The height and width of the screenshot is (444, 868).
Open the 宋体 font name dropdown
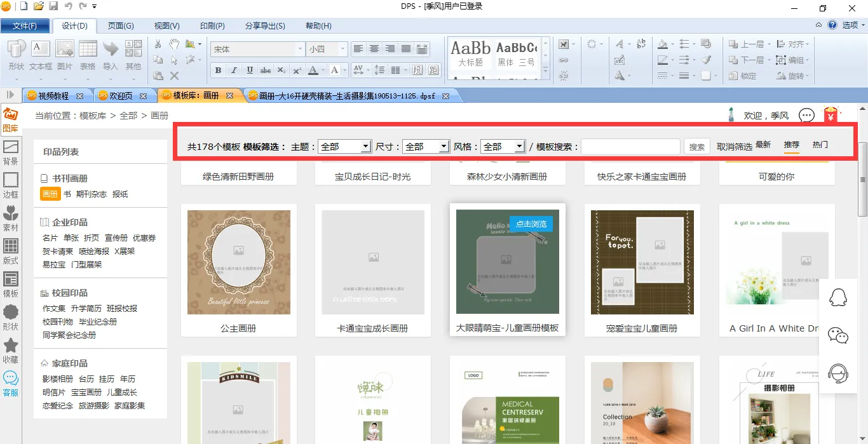coord(300,49)
